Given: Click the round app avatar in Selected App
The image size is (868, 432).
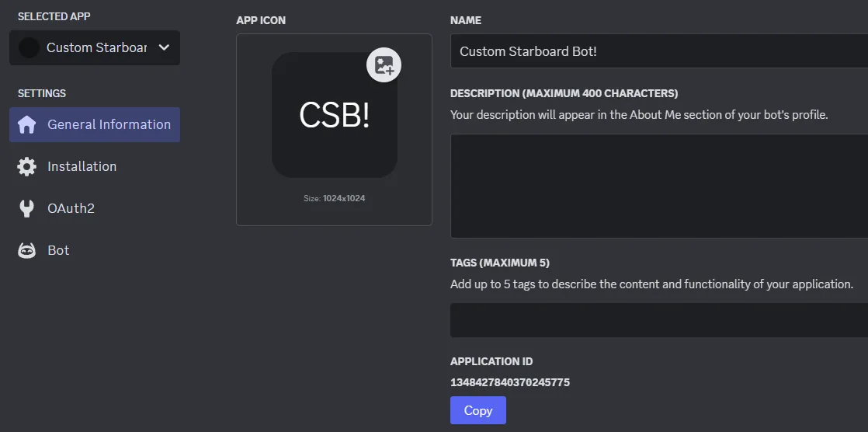Looking at the screenshot, I should [x=29, y=47].
